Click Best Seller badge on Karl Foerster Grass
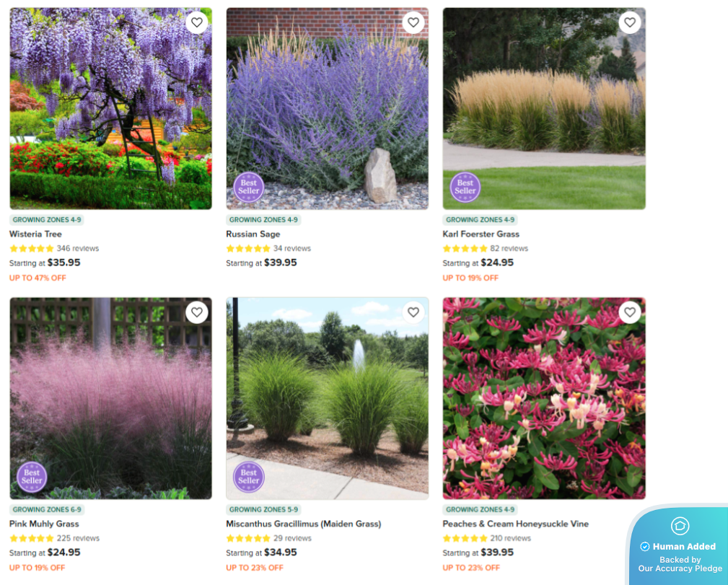The height and width of the screenshot is (585, 728). tap(465, 187)
